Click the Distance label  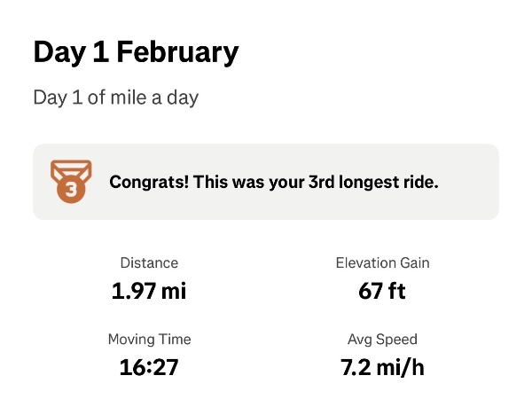[149, 262]
